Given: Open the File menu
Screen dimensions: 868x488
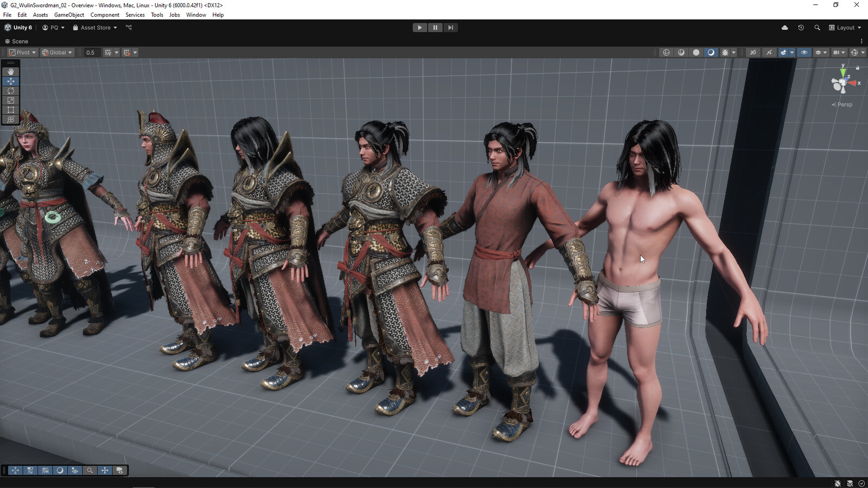Looking at the screenshot, I should point(7,15).
